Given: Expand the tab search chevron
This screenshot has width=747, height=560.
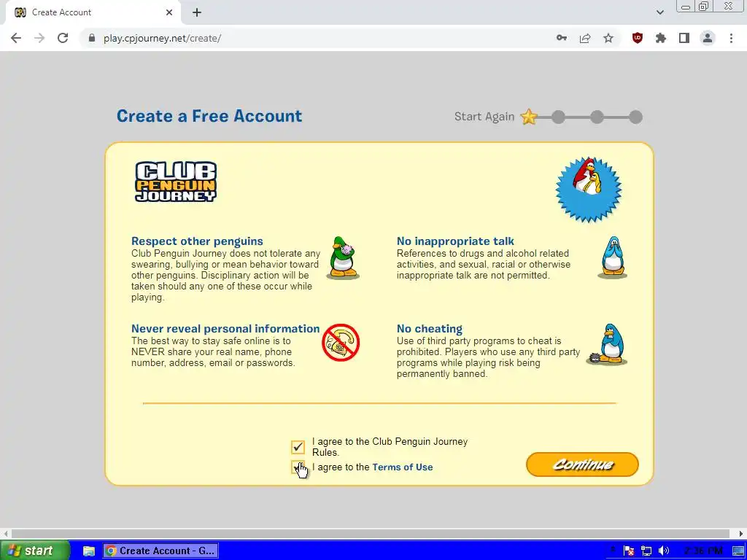Looking at the screenshot, I should coord(659,12).
